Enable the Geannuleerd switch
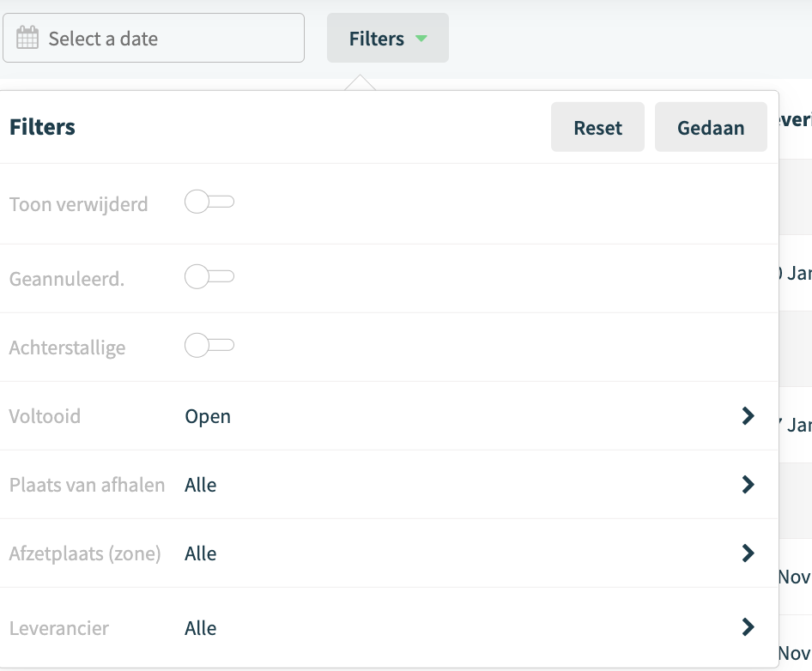The height and width of the screenshot is (671, 812). coord(209,276)
